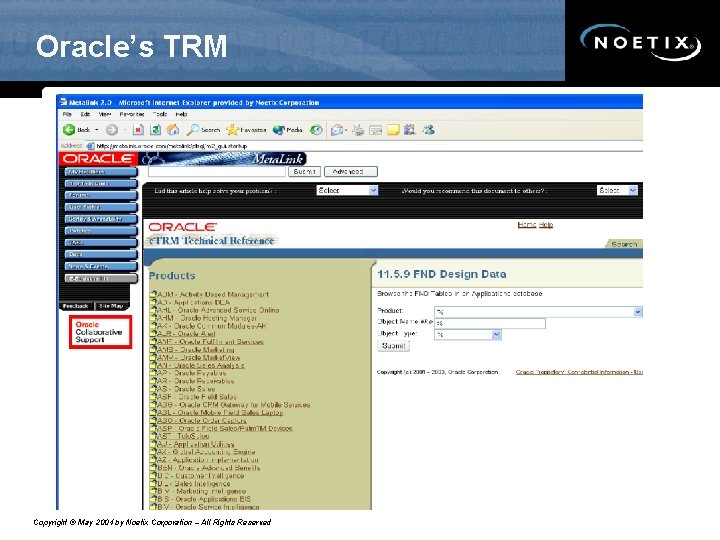The width and height of the screenshot is (720, 540).
Task: Open Oracle Collaborative Support box
Action: (100, 332)
